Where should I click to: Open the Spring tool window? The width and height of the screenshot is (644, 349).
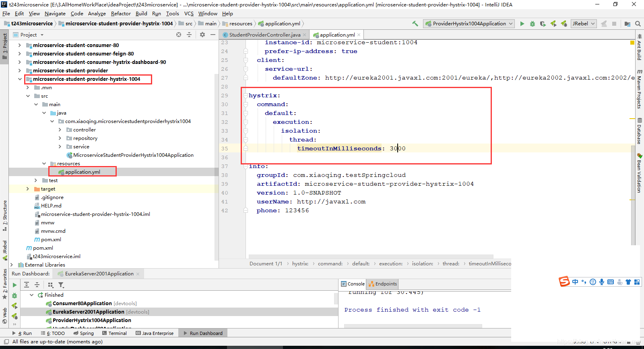(84, 333)
